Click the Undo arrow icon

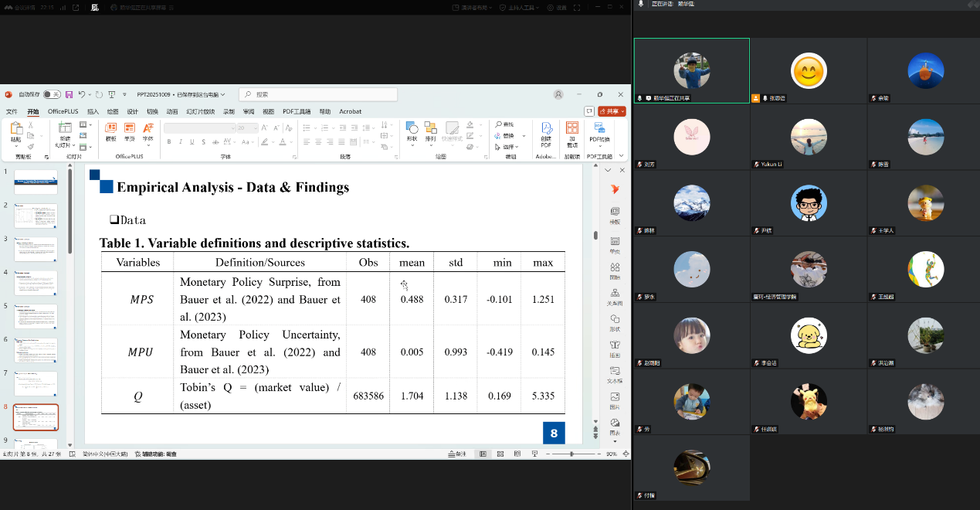tap(82, 94)
